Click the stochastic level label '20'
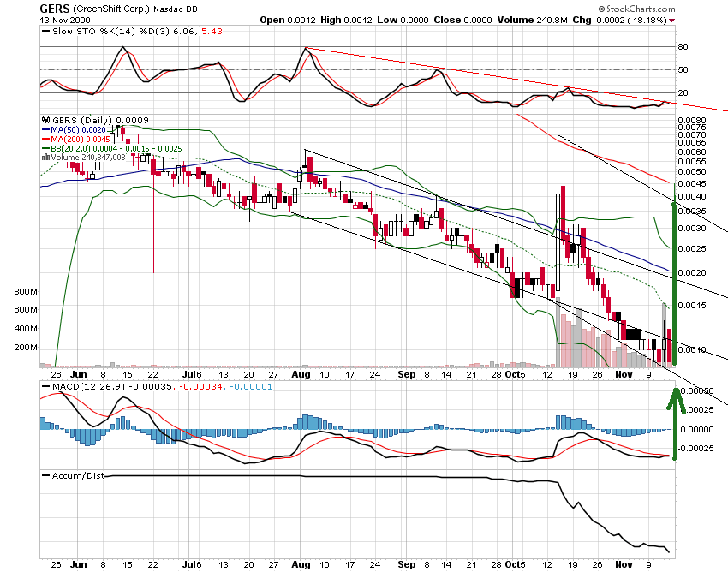728x572 pixels. [x=683, y=92]
